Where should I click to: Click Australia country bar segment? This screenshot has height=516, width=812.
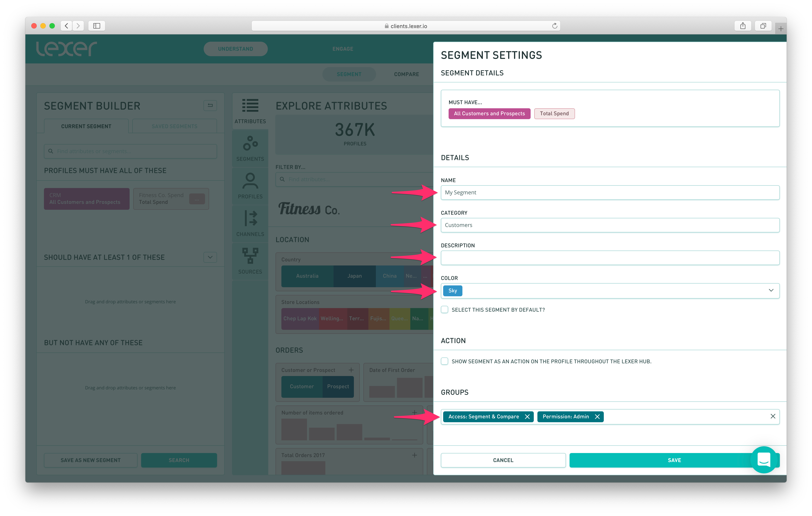pos(307,276)
